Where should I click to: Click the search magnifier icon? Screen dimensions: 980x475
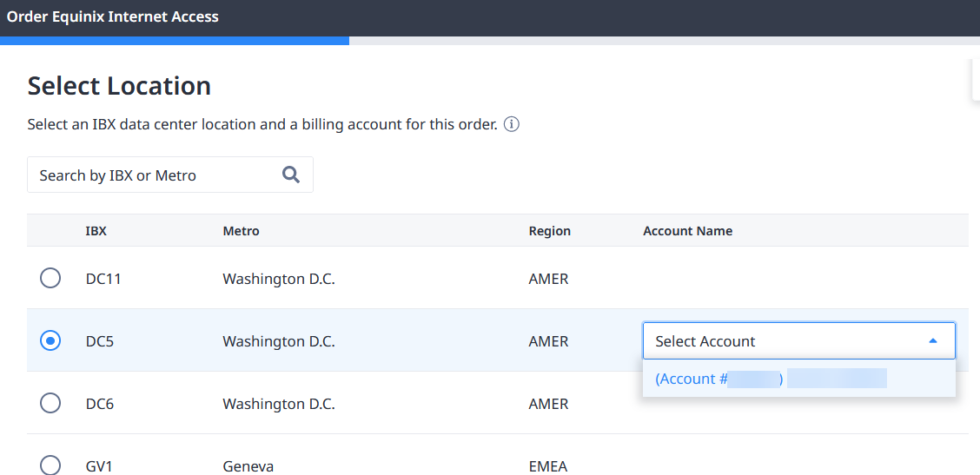coord(291,175)
